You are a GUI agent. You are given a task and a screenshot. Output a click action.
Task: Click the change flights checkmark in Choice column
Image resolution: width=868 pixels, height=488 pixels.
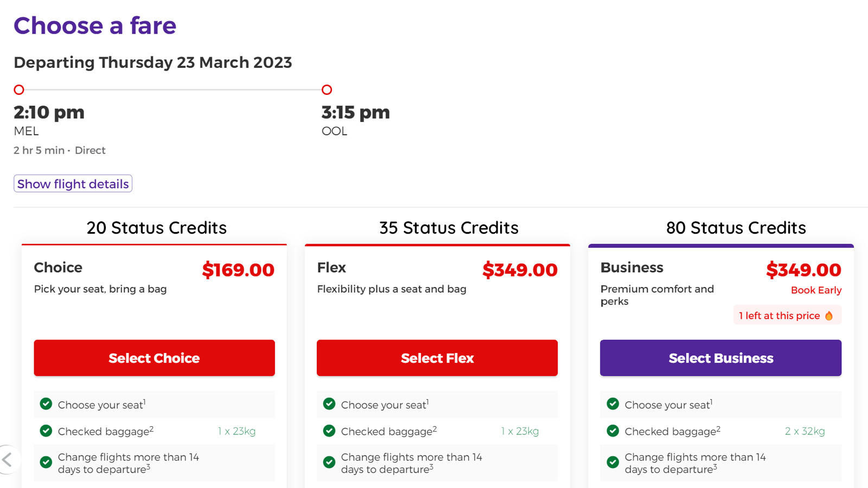pyautogui.click(x=46, y=463)
